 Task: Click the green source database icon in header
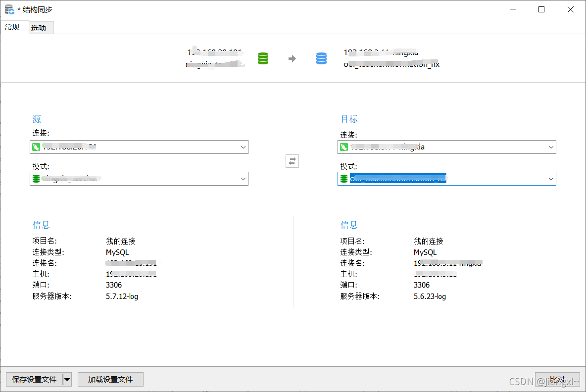[263, 58]
